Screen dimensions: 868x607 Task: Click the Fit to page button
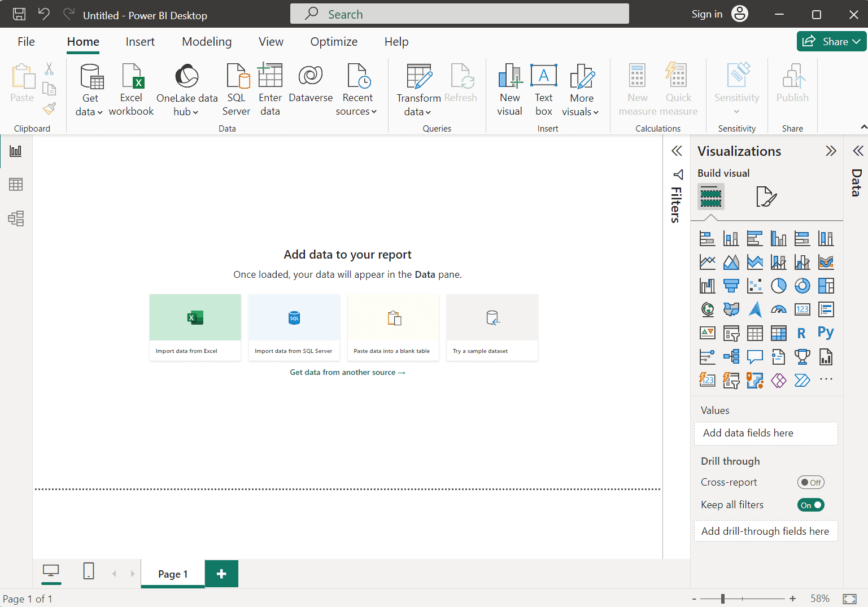tap(849, 599)
